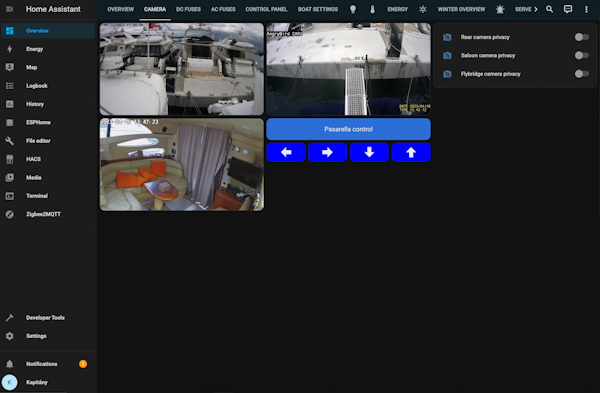
Task: Click the Pasarella control button
Action: [348, 129]
